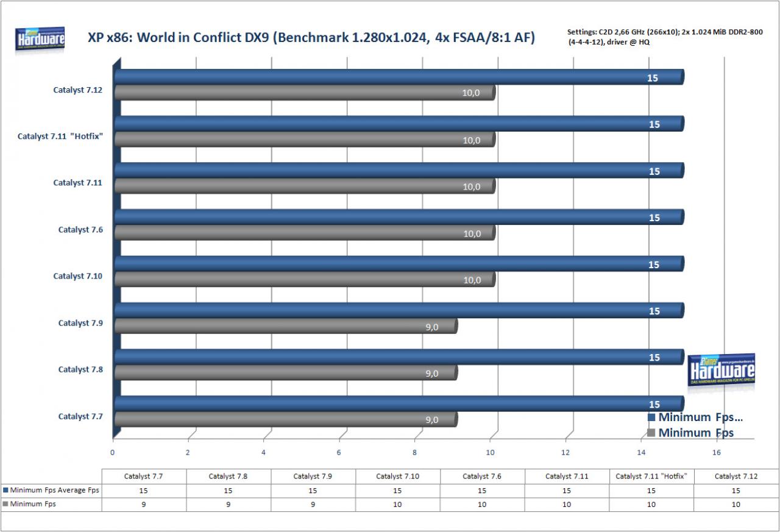This screenshot has height=532, width=780.
Task: Click the table cell 10 under Catalyst 7.12
Action: tap(736, 505)
